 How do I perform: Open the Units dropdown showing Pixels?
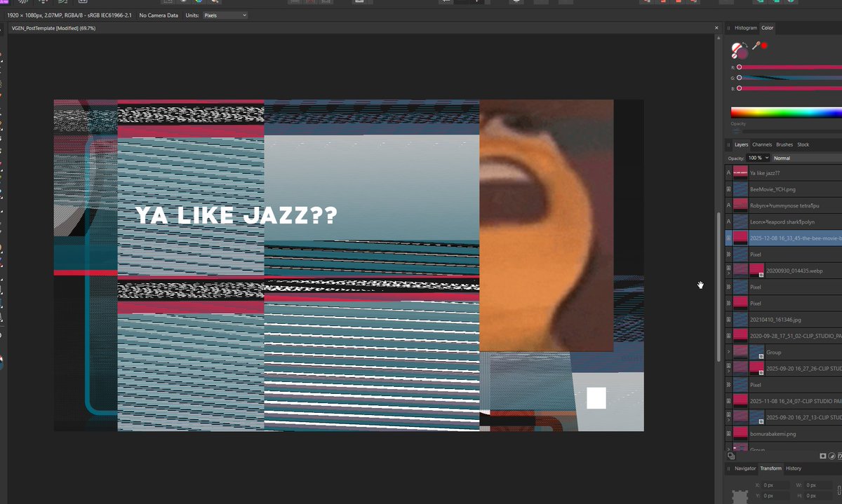(x=225, y=15)
